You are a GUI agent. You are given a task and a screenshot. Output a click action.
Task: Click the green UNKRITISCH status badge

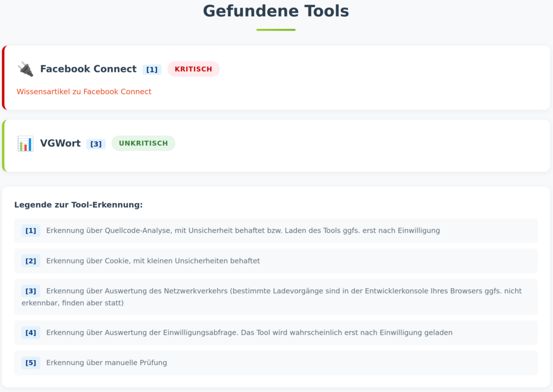(x=143, y=144)
